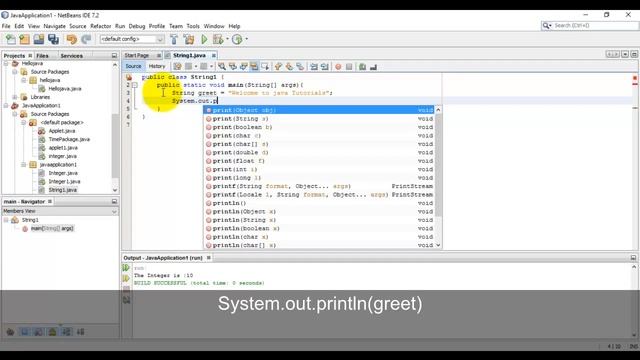This screenshot has width=640, height=360.
Task: Open the File menu
Action: tap(6, 26)
